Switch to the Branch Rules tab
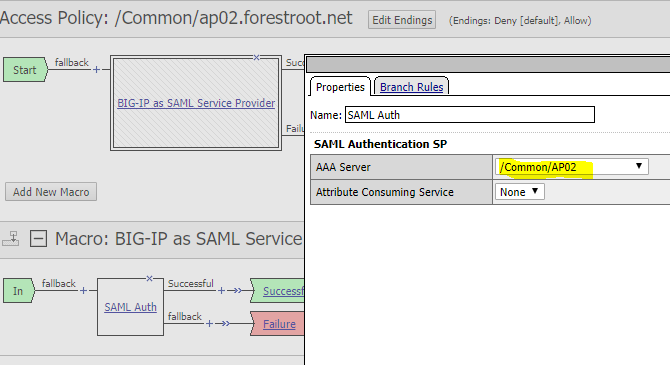 411,87
